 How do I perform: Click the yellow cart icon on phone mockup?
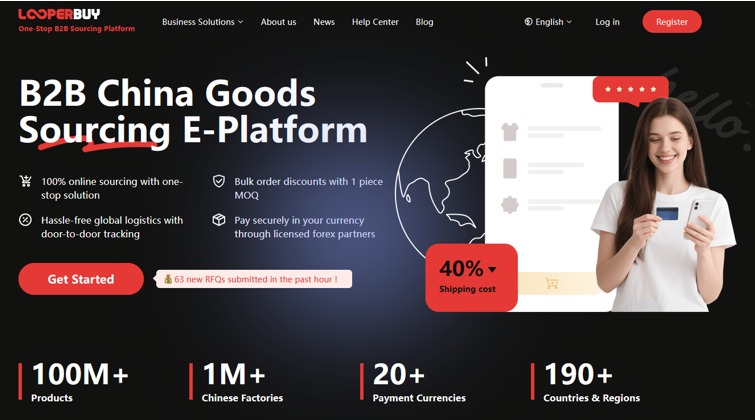click(x=552, y=283)
